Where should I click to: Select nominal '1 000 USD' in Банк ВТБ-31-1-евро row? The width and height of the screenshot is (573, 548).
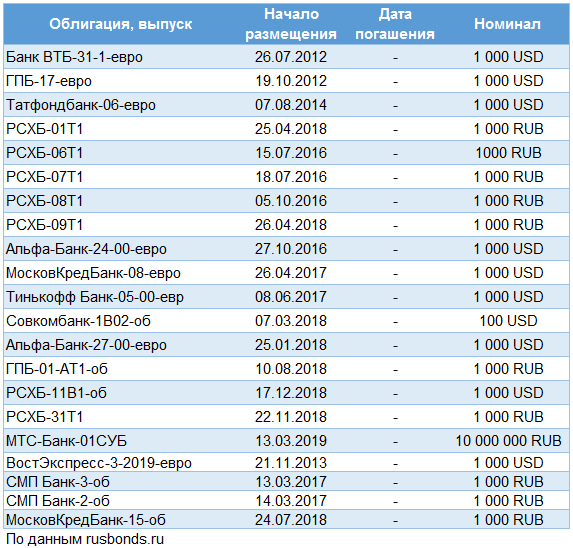pyautogui.click(x=508, y=57)
